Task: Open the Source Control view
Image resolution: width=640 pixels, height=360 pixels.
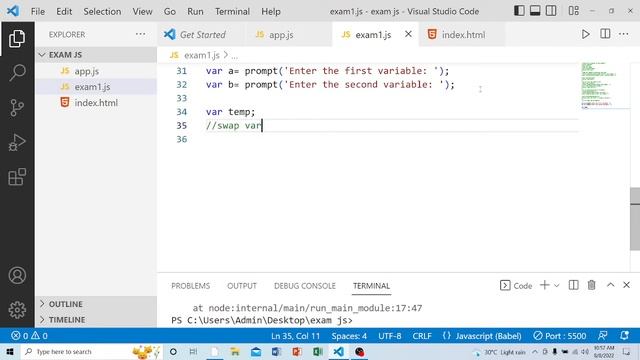Action: pos(17,108)
